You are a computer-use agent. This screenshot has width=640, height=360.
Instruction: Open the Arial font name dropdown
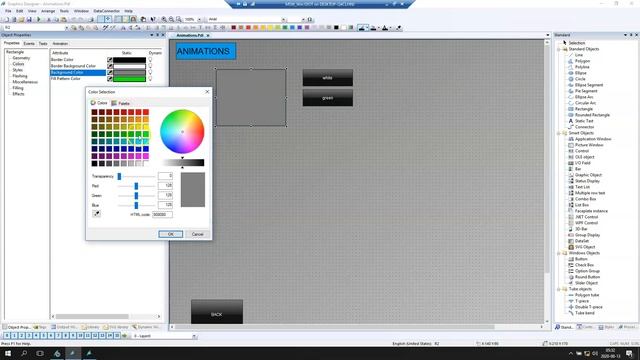(x=284, y=20)
